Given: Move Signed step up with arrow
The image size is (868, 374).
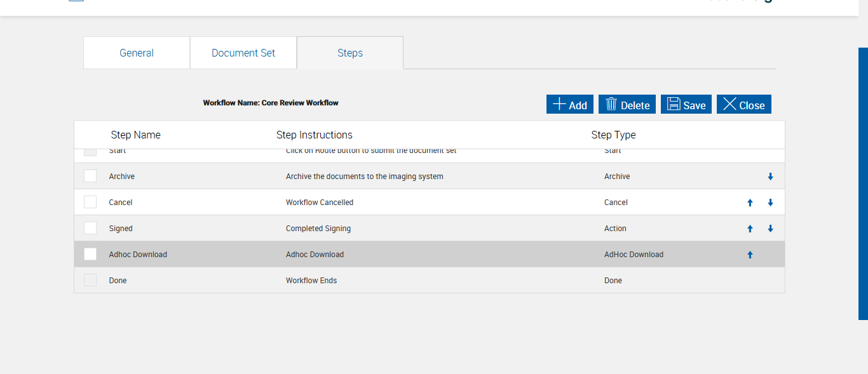Looking at the screenshot, I should tap(750, 229).
